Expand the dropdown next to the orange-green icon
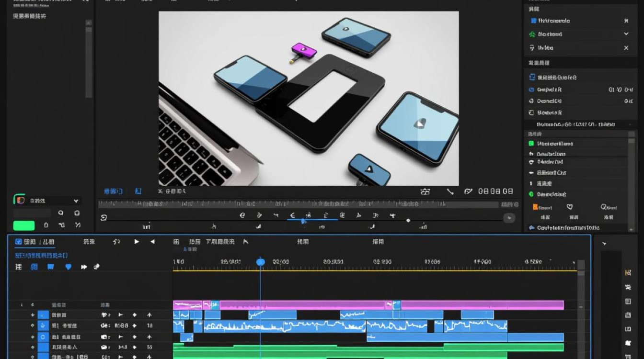644x359 pixels. pyautogui.click(x=76, y=201)
